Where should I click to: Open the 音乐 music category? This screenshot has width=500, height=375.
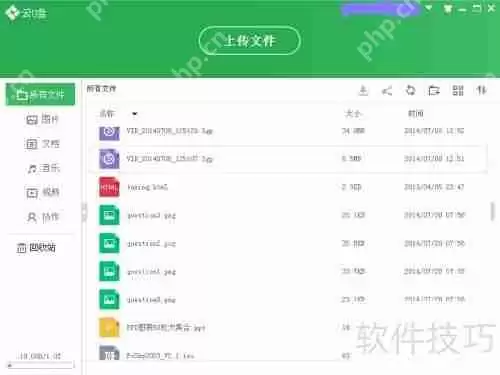click(43, 168)
